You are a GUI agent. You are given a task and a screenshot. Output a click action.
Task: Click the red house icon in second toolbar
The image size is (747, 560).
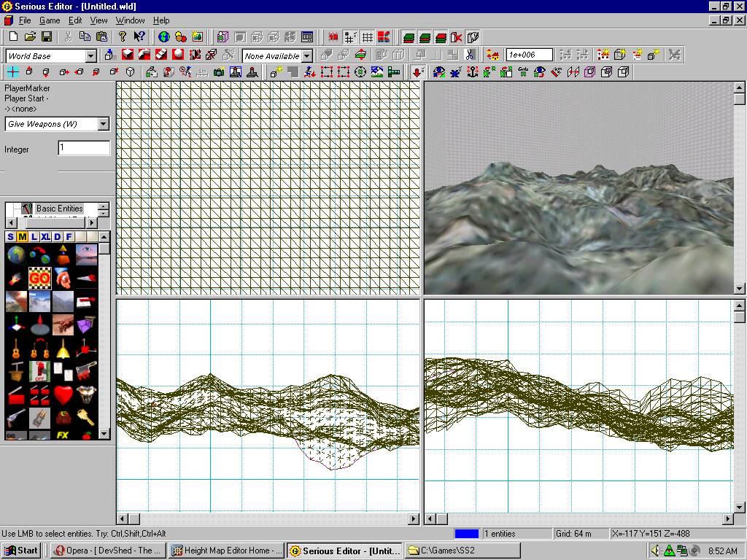click(x=492, y=55)
